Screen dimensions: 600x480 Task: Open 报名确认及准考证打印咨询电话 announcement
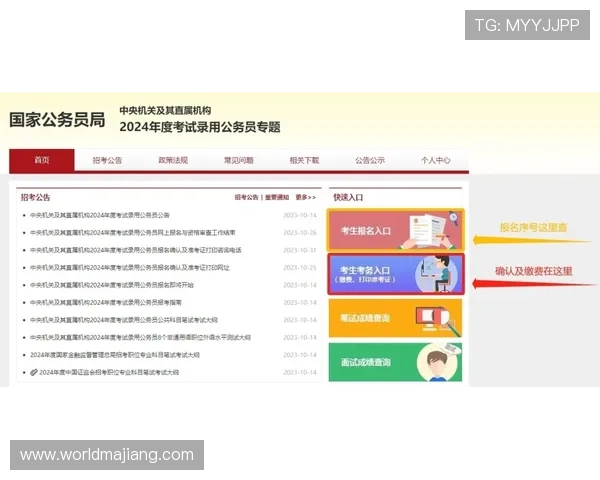point(135,250)
